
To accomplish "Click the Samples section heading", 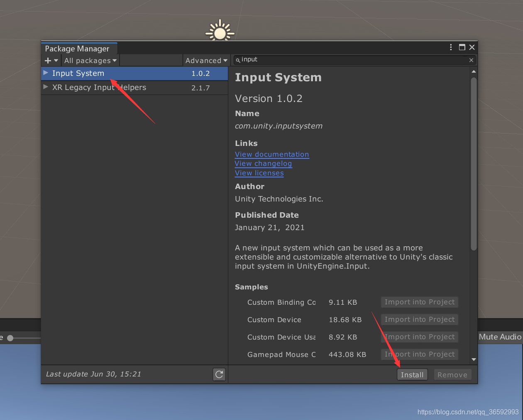I will pyautogui.click(x=252, y=287).
